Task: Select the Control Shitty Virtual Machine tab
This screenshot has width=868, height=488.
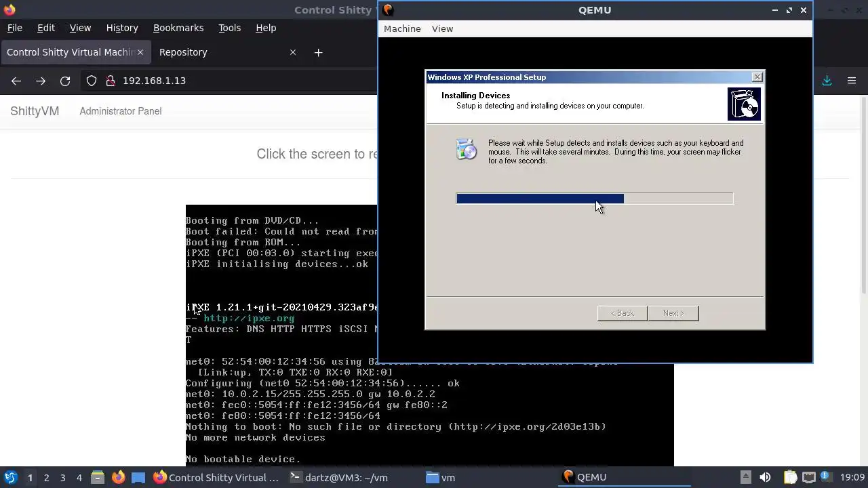Action: tap(75, 52)
